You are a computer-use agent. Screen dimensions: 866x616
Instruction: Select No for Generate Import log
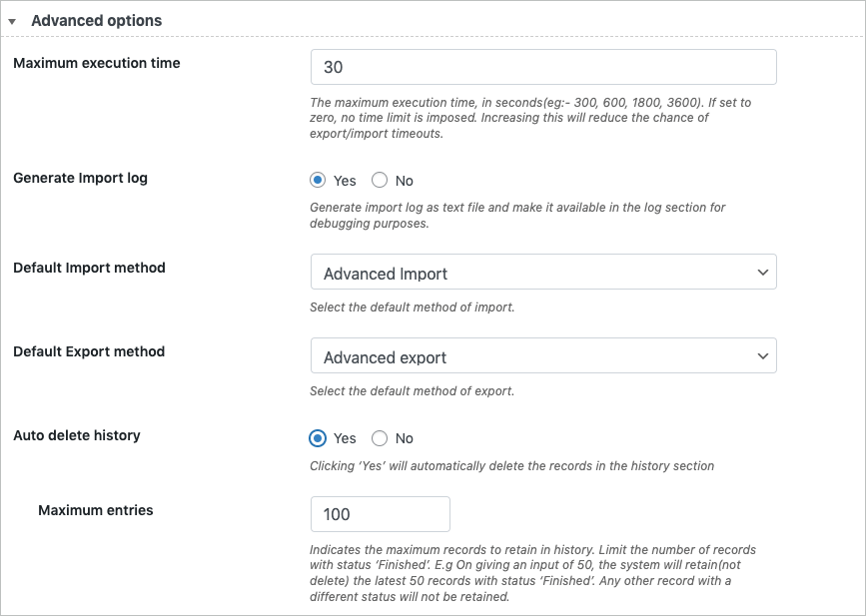coord(380,181)
